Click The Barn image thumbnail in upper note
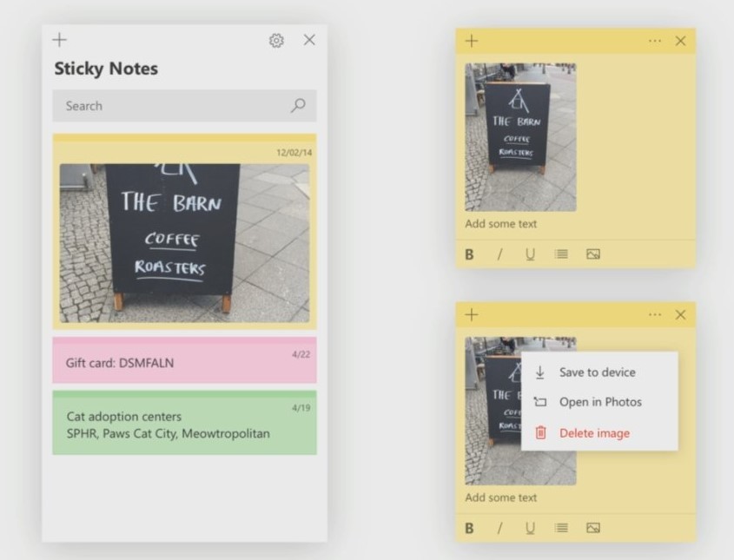Image resolution: width=734 pixels, height=560 pixels. (x=520, y=137)
